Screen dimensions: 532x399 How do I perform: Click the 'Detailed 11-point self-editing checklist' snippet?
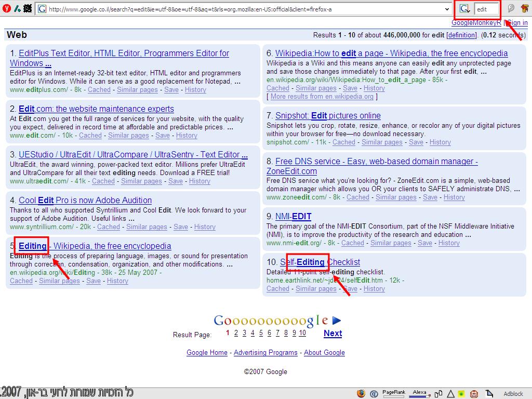coord(326,272)
